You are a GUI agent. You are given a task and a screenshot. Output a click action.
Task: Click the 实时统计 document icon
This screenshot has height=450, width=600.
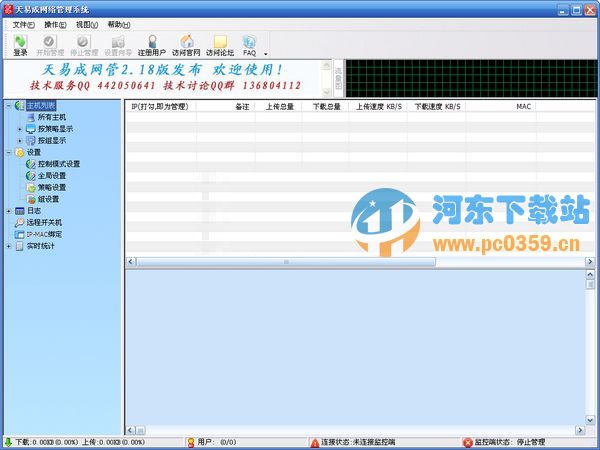tap(20, 246)
